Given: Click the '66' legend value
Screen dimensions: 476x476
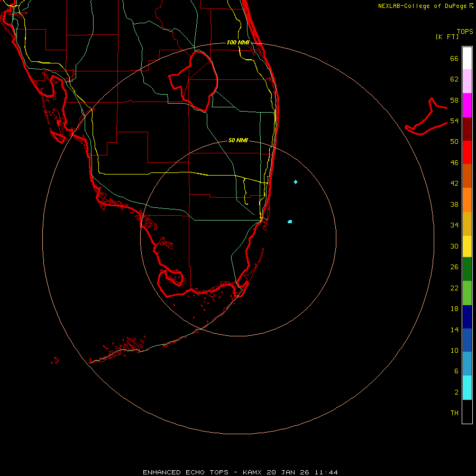Looking at the screenshot, I should point(454,58).
